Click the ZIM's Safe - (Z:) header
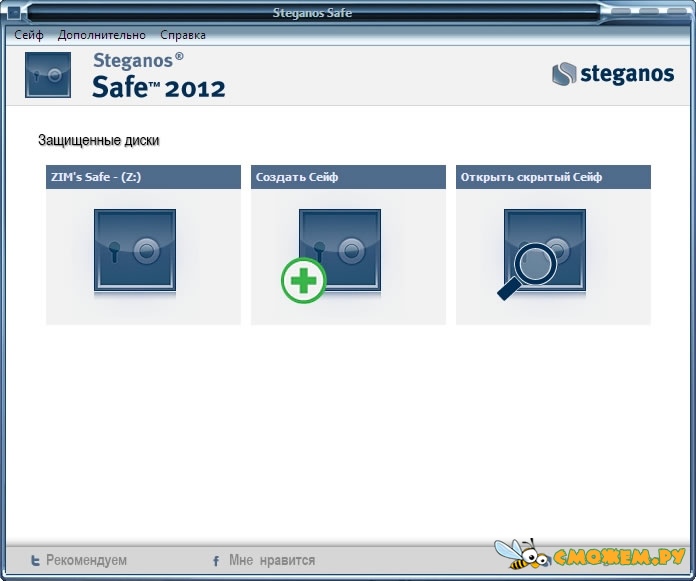696x581 pixels. 143,177
